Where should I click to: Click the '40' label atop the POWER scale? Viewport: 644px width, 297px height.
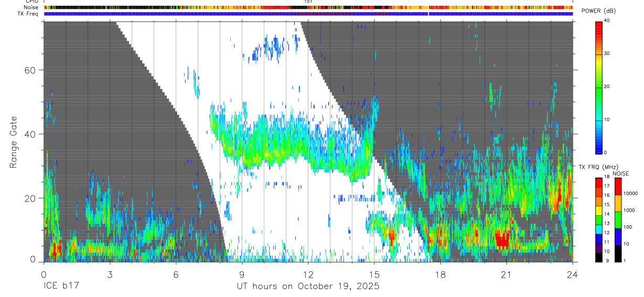(x=607, y=21)
